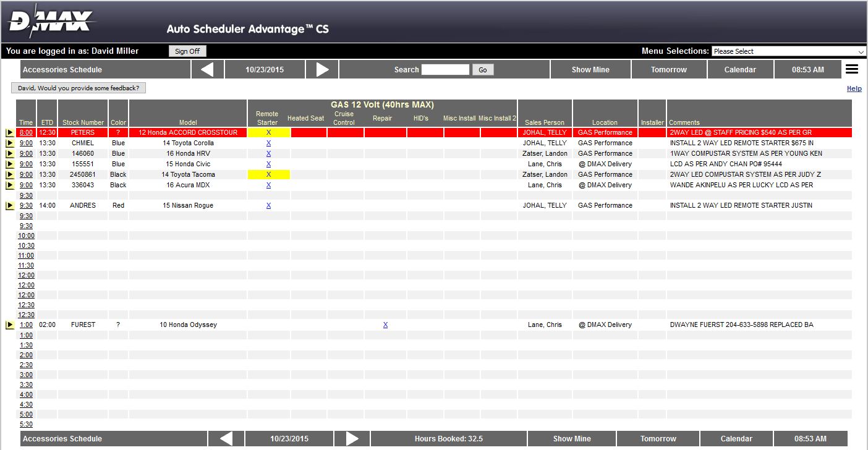Open row arrow for PETERS appointment

[x=10, y=132]
